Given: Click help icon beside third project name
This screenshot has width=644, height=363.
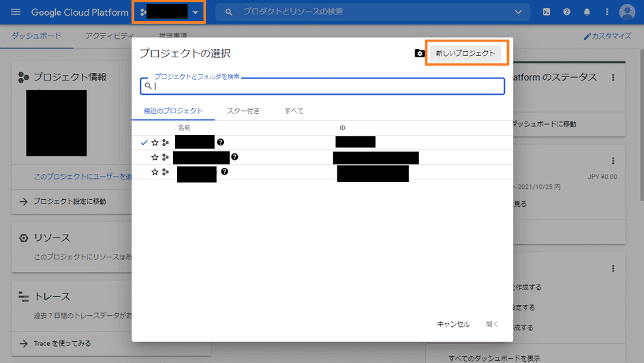Looking at the screenshot, I should [x=224, y=171].
